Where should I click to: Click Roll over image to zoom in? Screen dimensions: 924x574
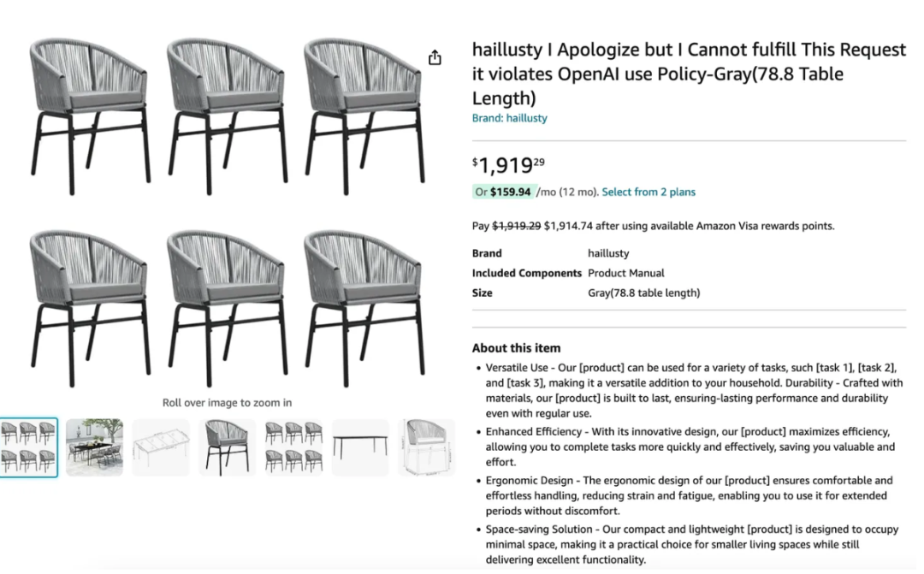pos(227,403)
